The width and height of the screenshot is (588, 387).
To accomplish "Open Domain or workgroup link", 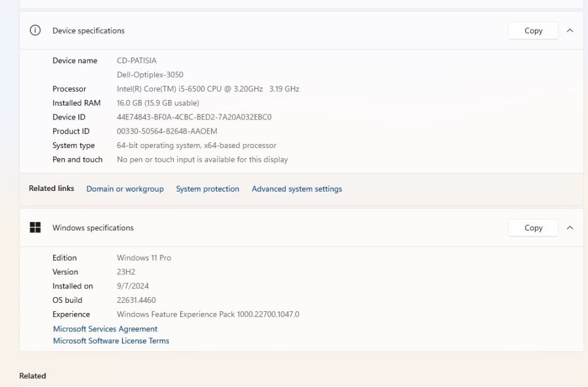I will click(x=125, y=189).
